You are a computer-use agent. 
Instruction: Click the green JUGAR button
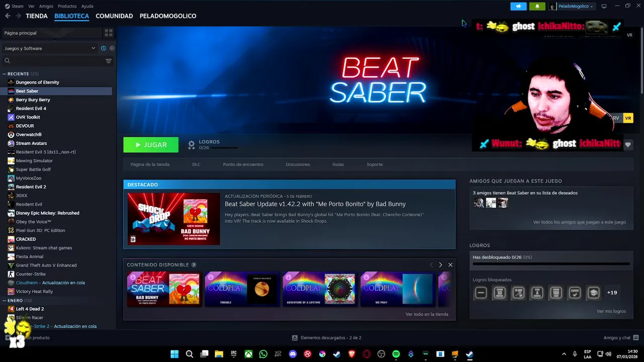(151, 145)
